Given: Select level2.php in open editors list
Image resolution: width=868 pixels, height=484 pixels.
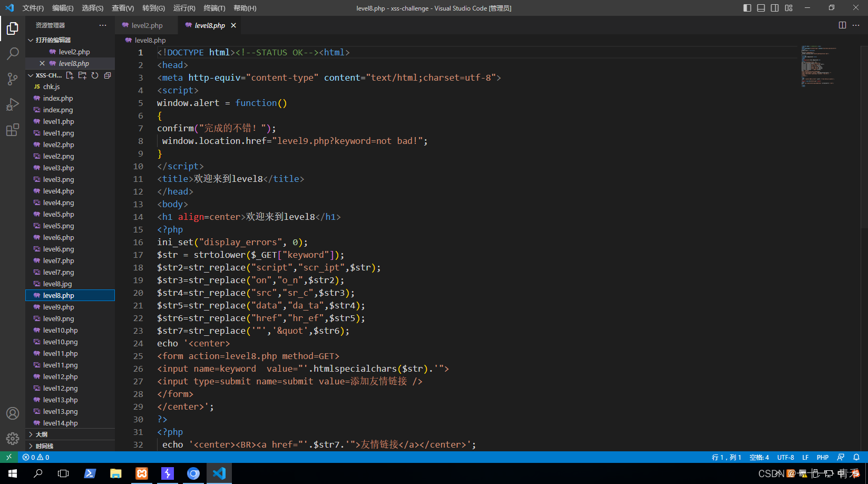Looking at the screenshot, I should click(70, 52).
